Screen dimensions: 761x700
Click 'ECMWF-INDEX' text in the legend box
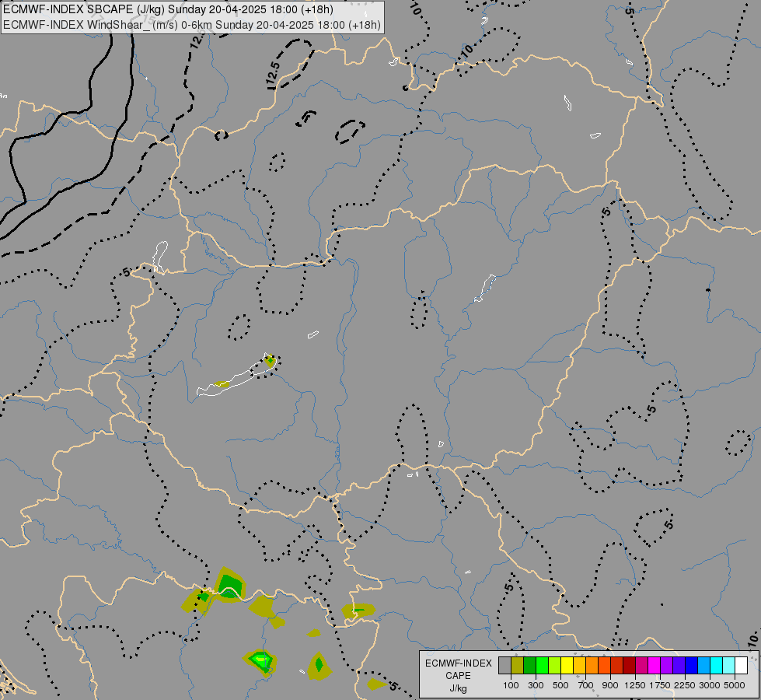pos(459,663)
